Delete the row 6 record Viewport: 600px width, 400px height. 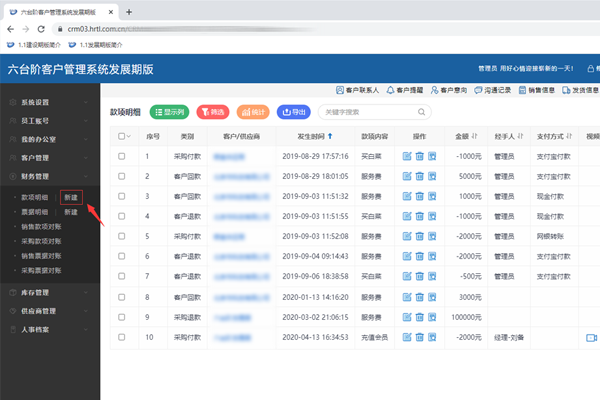[419, 256]
